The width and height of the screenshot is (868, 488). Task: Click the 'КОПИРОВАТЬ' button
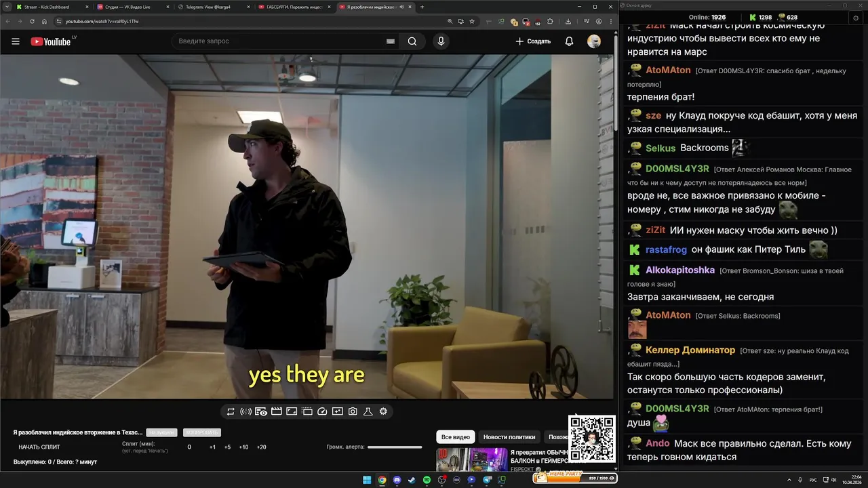(202, 432)
